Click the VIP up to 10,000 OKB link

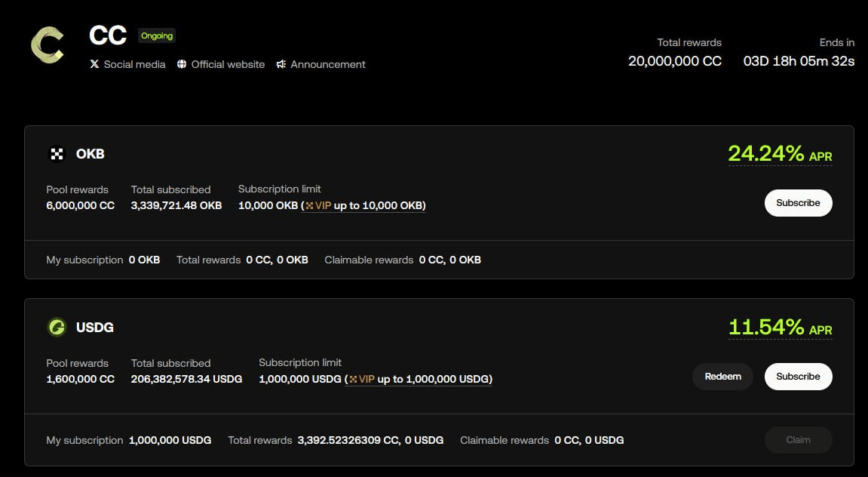pos(363,205)
